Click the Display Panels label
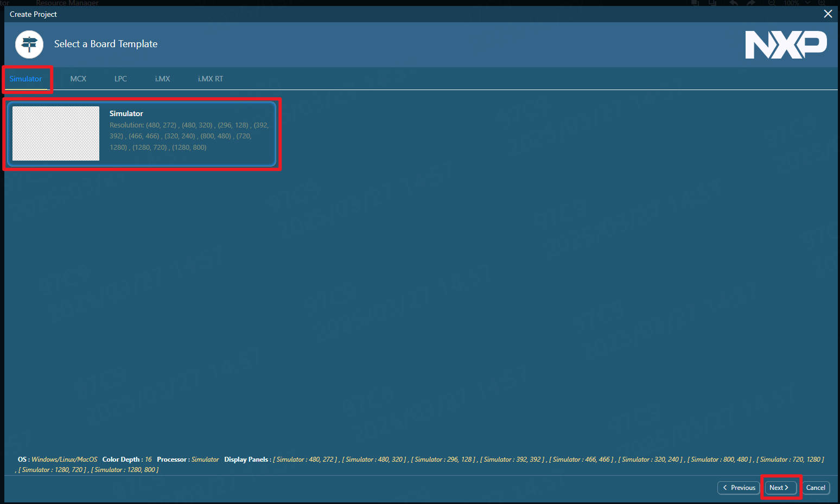Image resolution: width=840 pixels, height=504 pixels. pos(246,460)
